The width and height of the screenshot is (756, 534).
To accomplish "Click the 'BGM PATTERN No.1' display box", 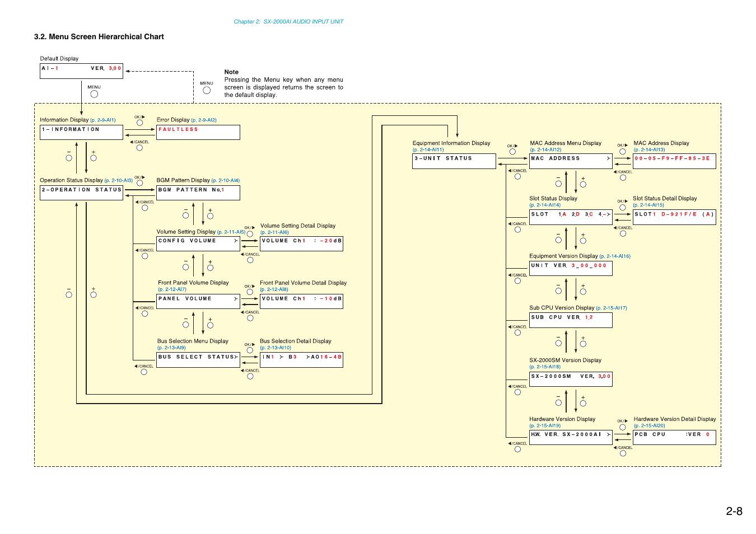I will pyautogui.click(x=198, y=193).
